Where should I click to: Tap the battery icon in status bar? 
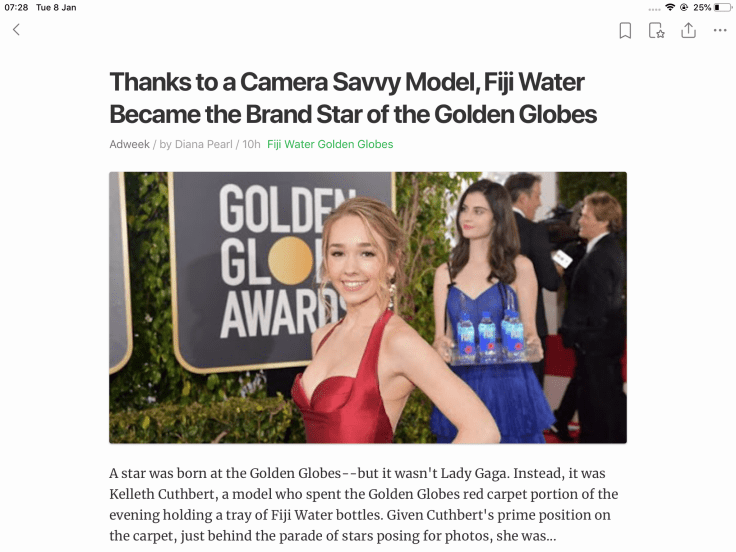point(723,7)
